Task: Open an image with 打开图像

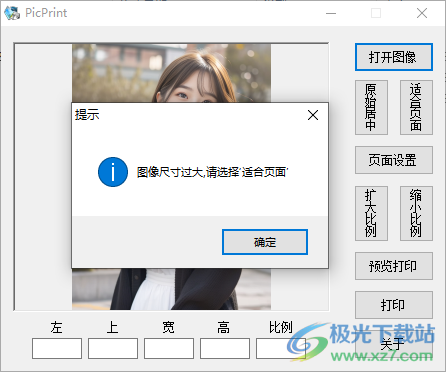Action: (394, 57)
